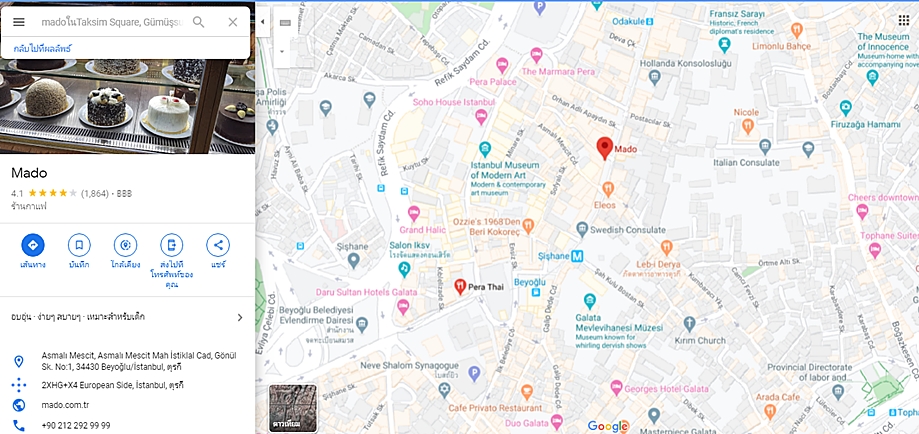919x434 pixels.
Task: Click the Share icon
Action: point(218,245)
